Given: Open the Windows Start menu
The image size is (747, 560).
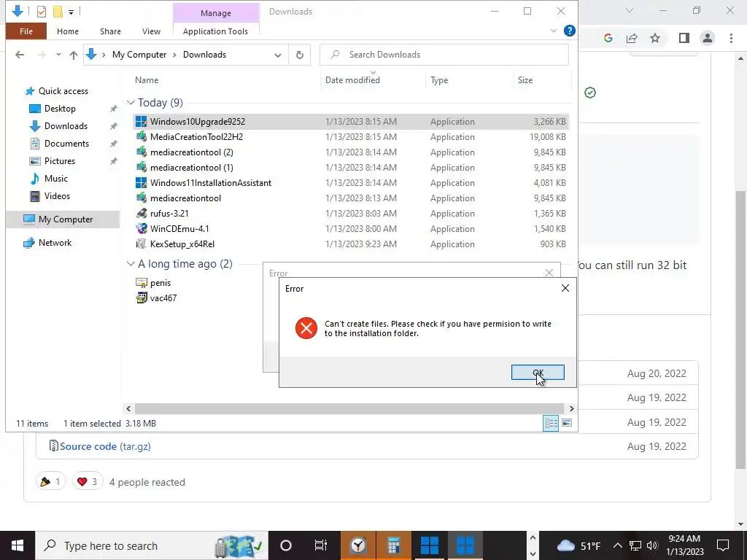Looking at the screenshot, I should [x=18, y=545].
